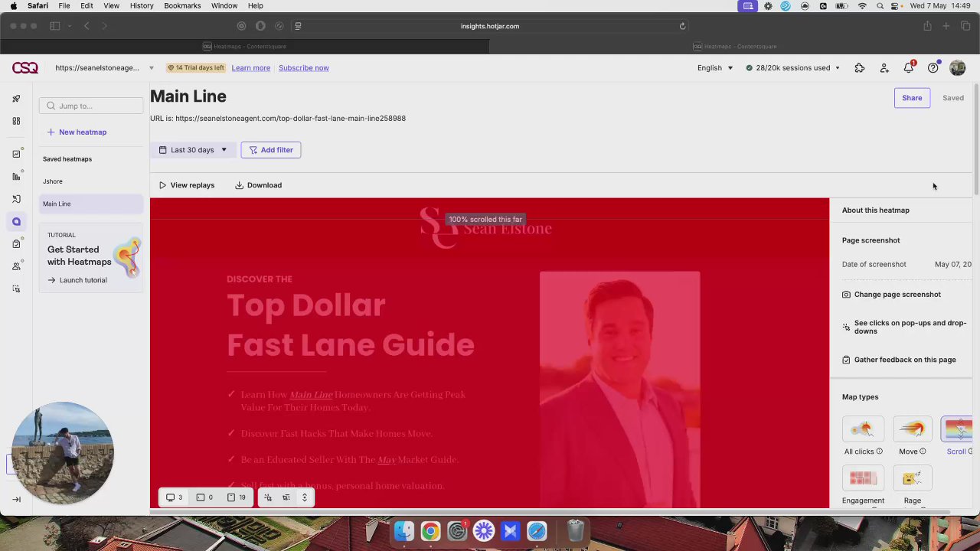980x551 pixels.
Task: Open the heatmaps icon in left sidebar
Action: click(x=16, y=222)
